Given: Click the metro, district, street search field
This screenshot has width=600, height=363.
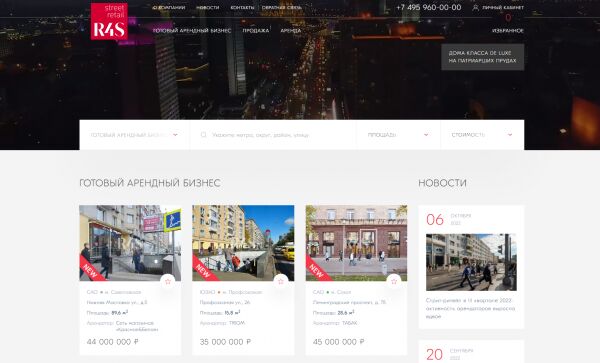Looking at the screenshot, I should (273, 135).
